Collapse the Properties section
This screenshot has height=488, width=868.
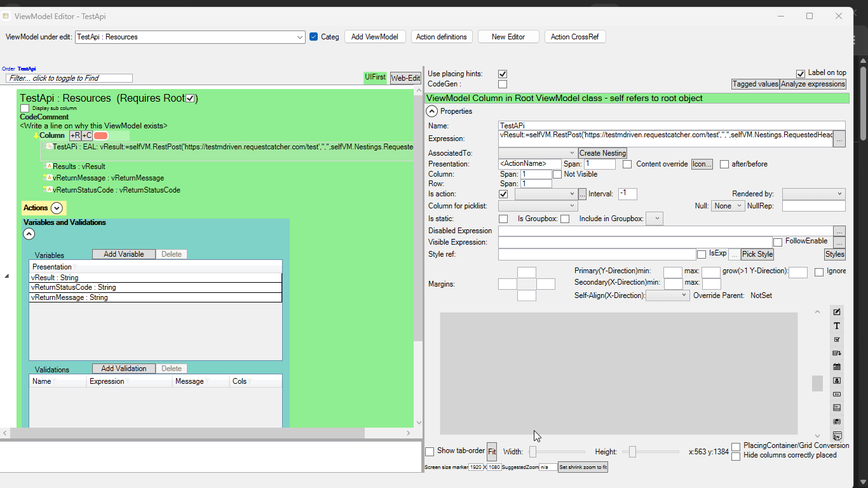coord(431,111)
